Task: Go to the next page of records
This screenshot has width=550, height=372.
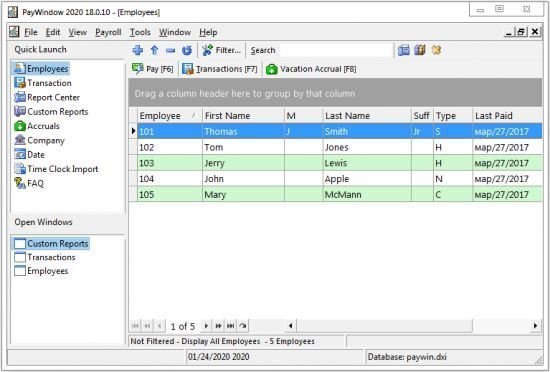Action: [x=218, y=326]
